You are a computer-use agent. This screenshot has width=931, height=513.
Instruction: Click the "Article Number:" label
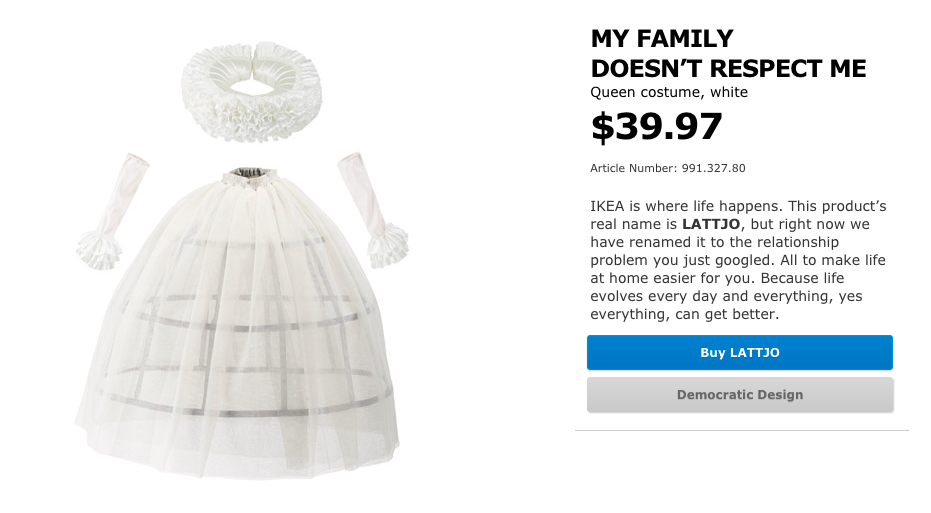(633, 168)
